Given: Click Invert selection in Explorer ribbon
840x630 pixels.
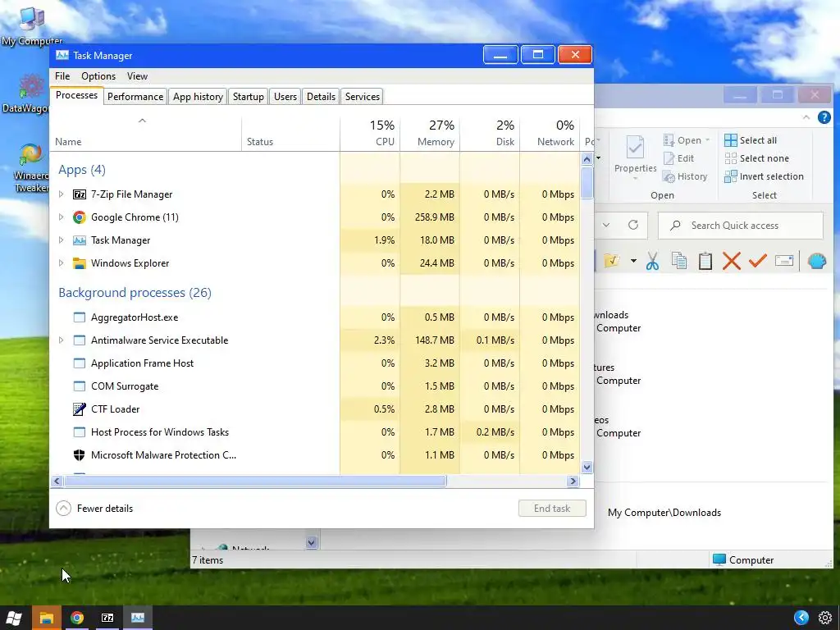Looking at the screenshot, I should pos(764,176).
